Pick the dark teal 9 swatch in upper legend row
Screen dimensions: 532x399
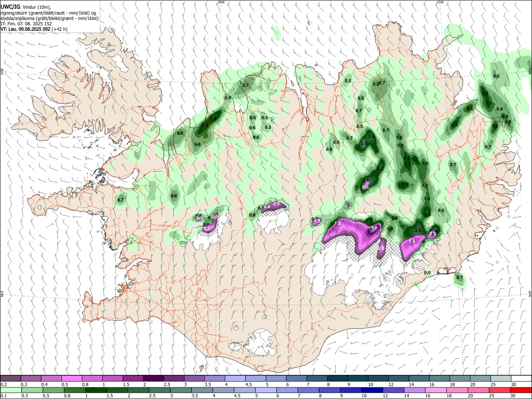pos(357,378)
